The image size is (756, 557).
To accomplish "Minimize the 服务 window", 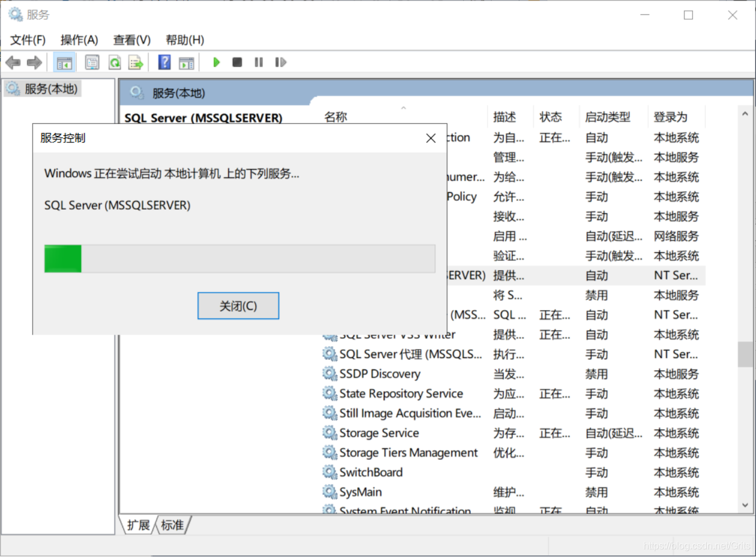I will tap(644, 15).
